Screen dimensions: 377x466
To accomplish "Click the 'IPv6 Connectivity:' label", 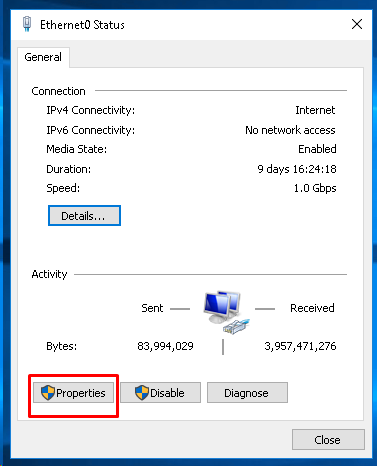I will coord(91,130).
